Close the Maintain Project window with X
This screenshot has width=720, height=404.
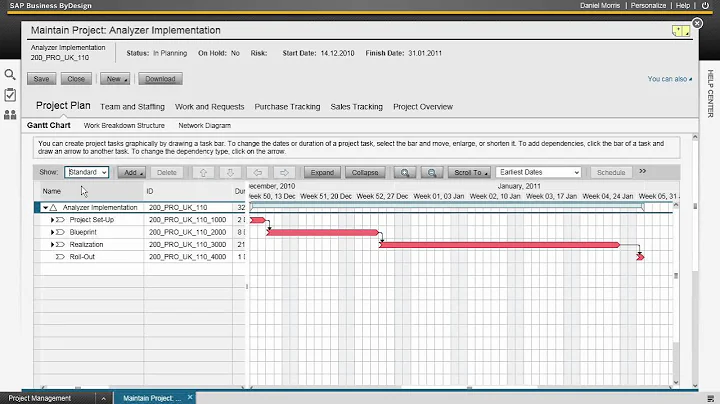coord(697,22)
